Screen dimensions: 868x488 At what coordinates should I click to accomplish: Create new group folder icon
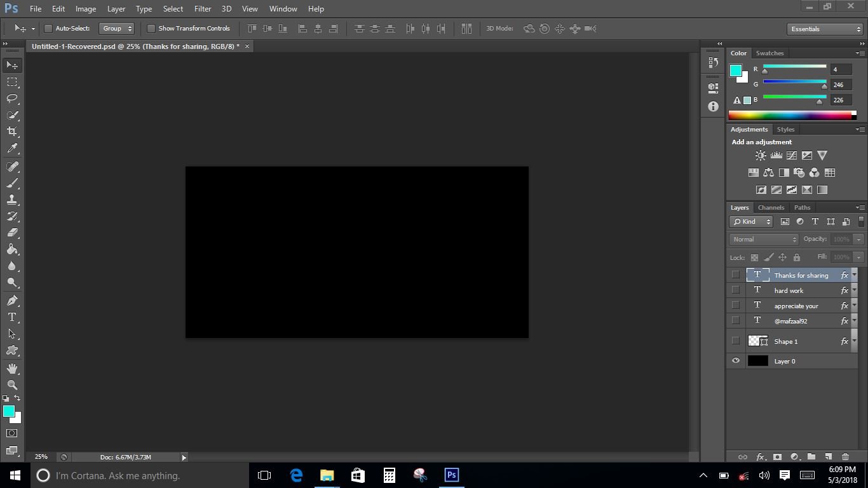pos(811,457)
